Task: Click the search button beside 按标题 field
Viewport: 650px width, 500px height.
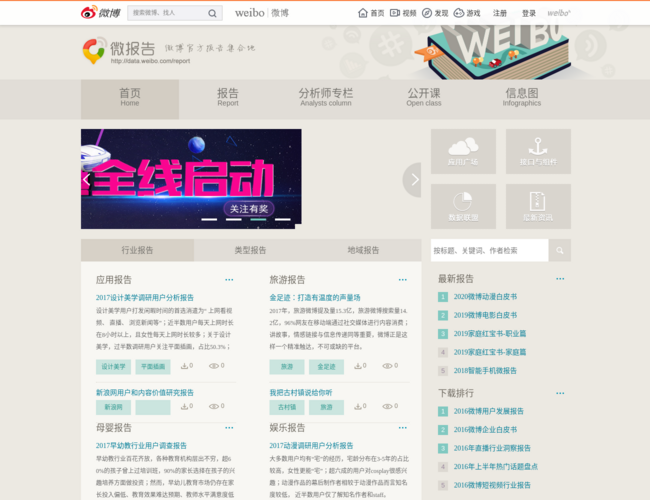Action: [x=560, y=250]
